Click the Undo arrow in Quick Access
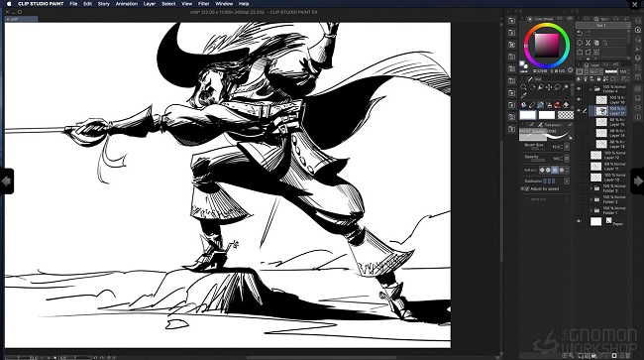This screenshot has height=360, width=644. [580, 34]
